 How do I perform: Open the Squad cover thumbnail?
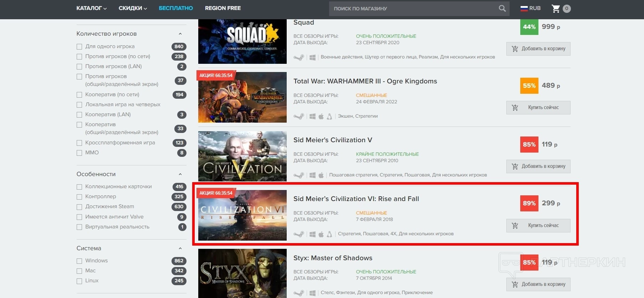[x=242, y=41]
